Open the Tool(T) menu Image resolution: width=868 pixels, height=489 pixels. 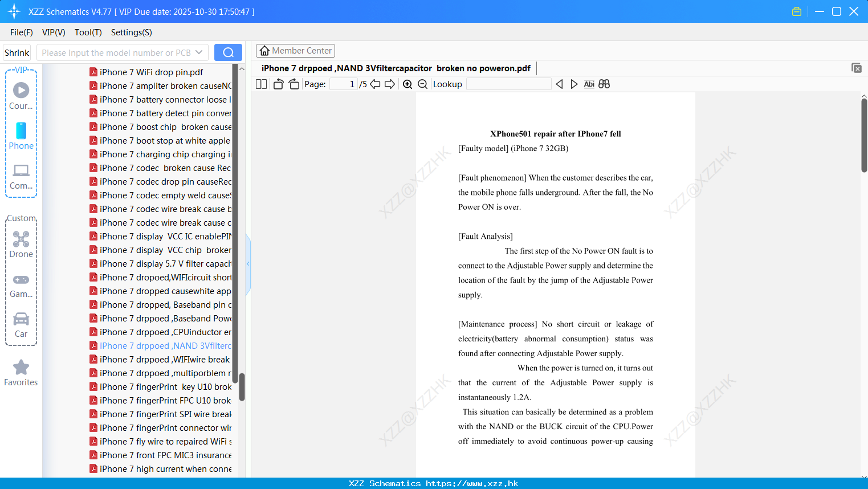pos(88,32)
